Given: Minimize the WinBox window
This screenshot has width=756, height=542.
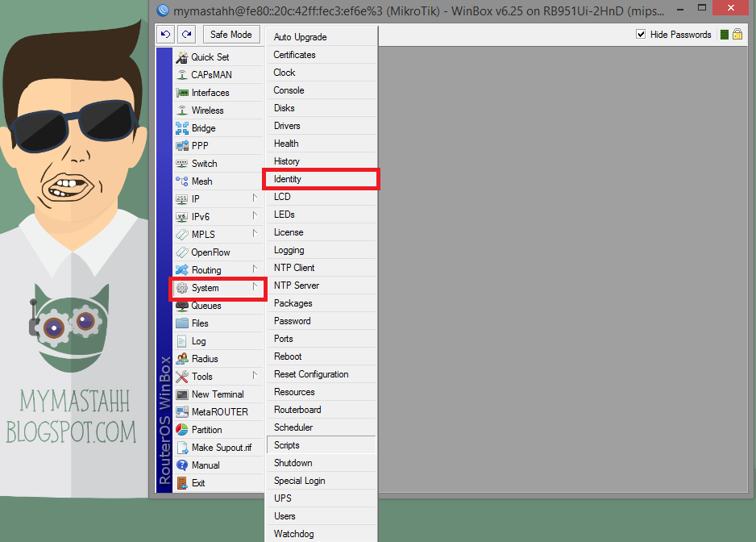Looking at the screenshot, I should click(x=679, y=8).
